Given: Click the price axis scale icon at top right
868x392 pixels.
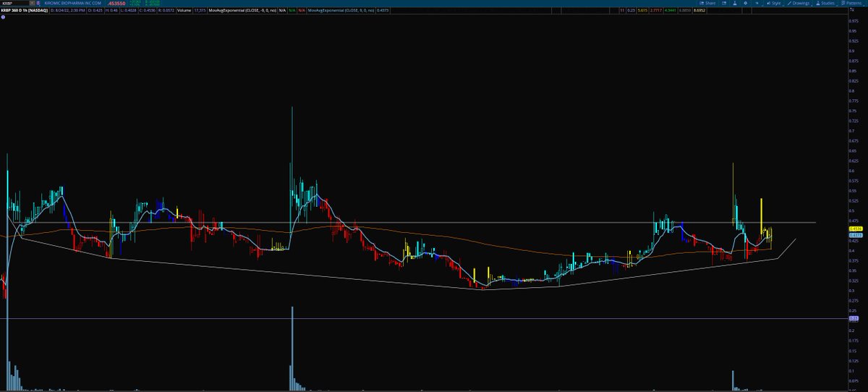Looking at the screenshot, I should [852, 10].
